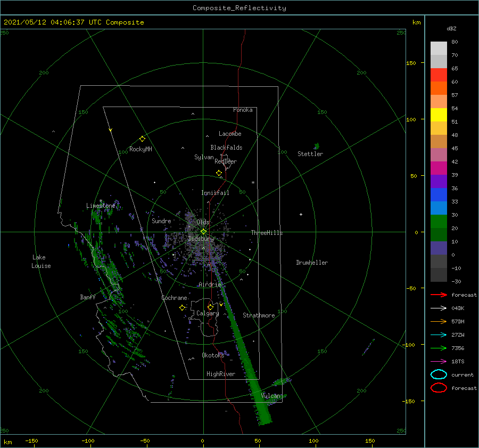
Task: Click the Composite_Reflectivity title
Action: [x=240, y=8]
